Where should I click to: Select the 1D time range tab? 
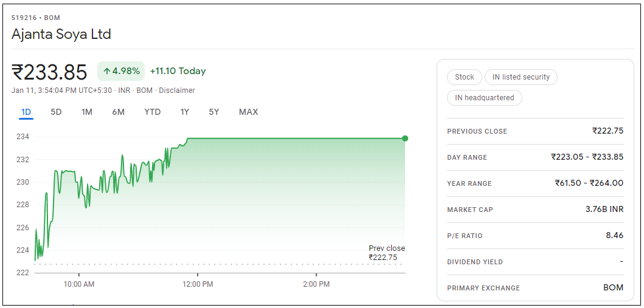pyautogui.click(x=26, y=112)
